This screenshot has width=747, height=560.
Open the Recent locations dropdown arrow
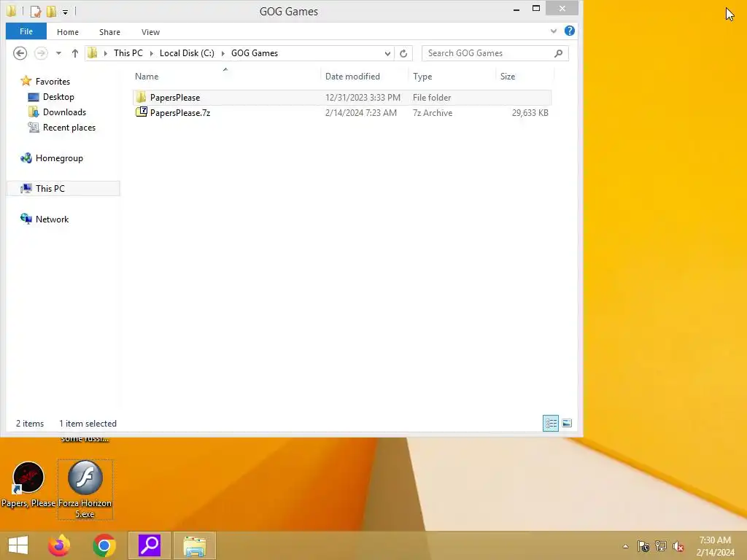pos(58,53)
